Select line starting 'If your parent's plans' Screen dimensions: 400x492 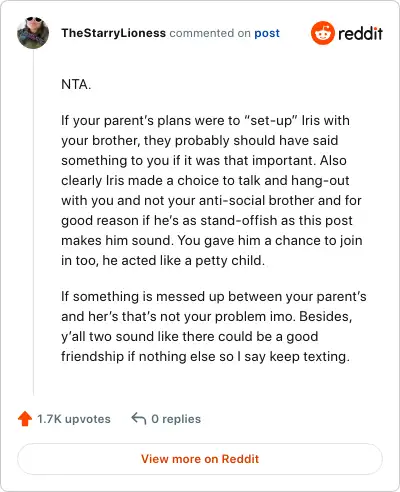[205, 120]
